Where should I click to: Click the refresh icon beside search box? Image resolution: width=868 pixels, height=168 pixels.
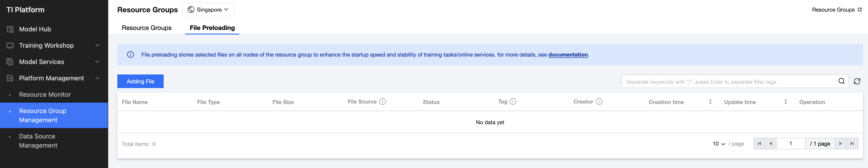tap(857, 82)
